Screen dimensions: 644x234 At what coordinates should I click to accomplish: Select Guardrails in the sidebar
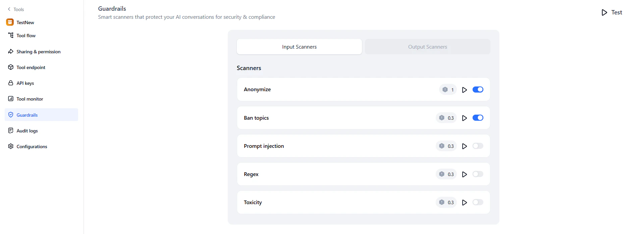tap(27, 115)
